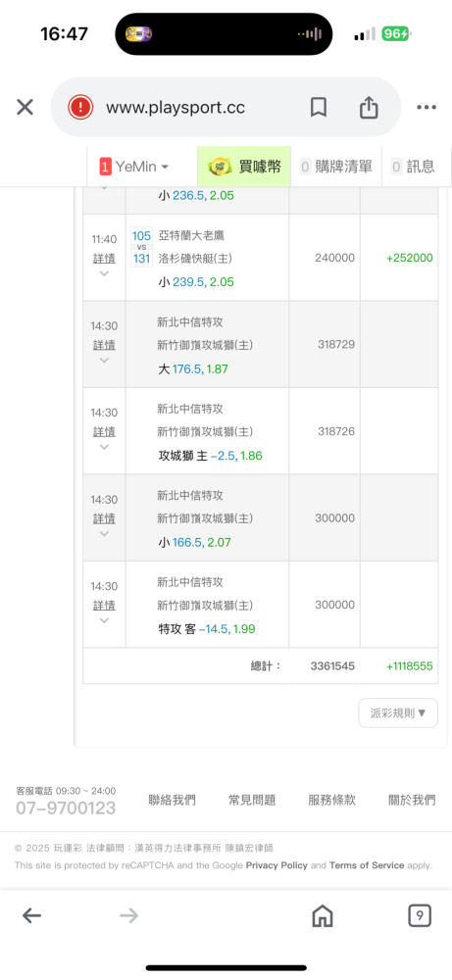
Task: Open the 常見問題 footer link
Action: pyautogui.click(x=252, y=800)
